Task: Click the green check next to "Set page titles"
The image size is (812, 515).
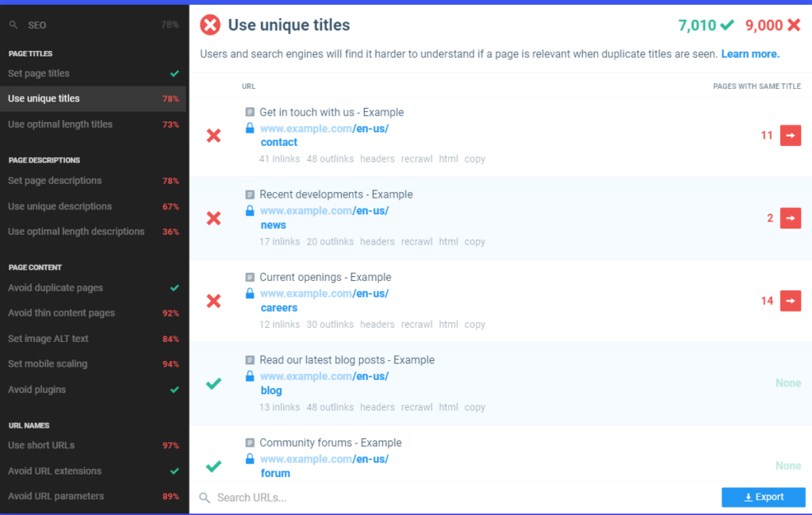Action: coord(176,73)
